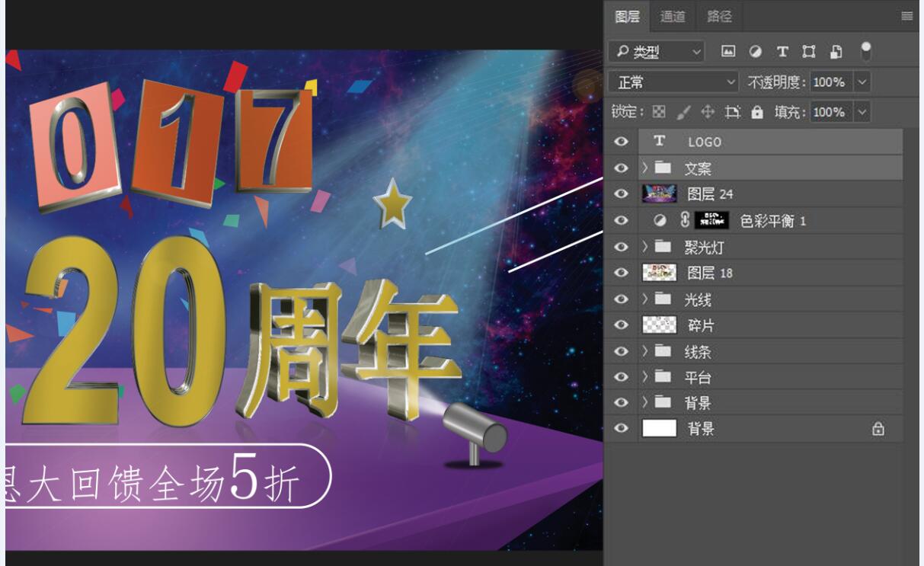The width and height of the screenshot is (924, 566).
Task: Expand the 线条 group
Action: [x=645, y=351]
